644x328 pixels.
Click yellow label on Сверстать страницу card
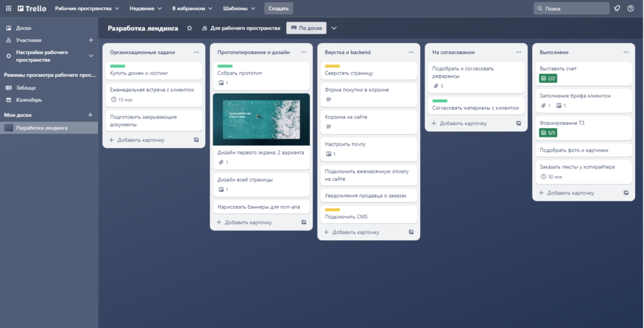(332, 66)
